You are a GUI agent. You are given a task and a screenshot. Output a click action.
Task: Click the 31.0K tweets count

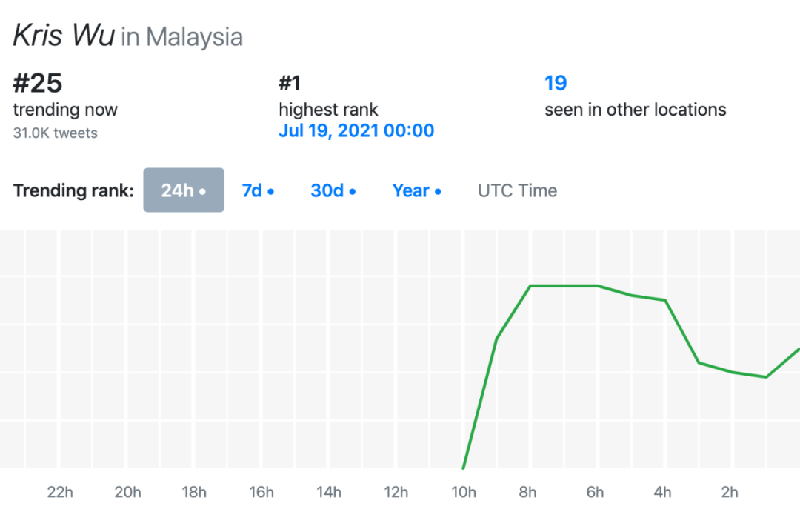pos(55,133)
